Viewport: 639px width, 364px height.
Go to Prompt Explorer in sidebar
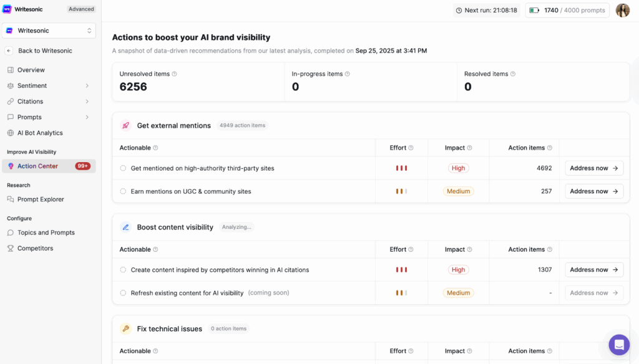pos(41,199)
